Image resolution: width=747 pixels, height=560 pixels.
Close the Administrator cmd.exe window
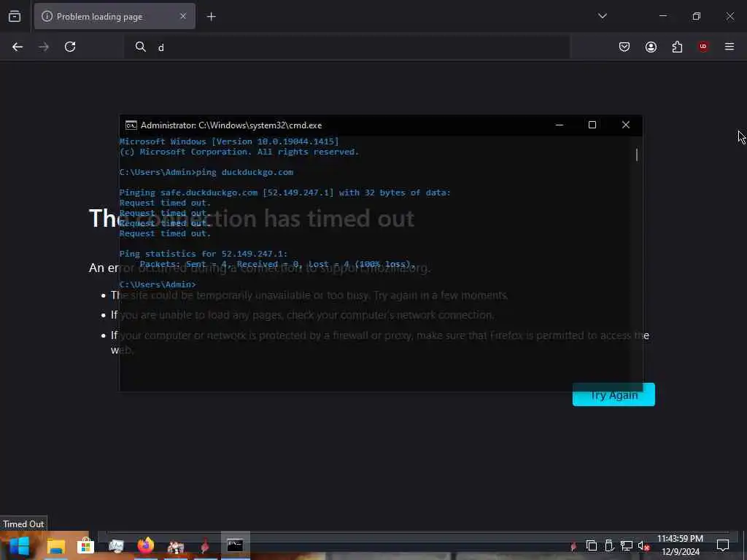coord(626,125)
